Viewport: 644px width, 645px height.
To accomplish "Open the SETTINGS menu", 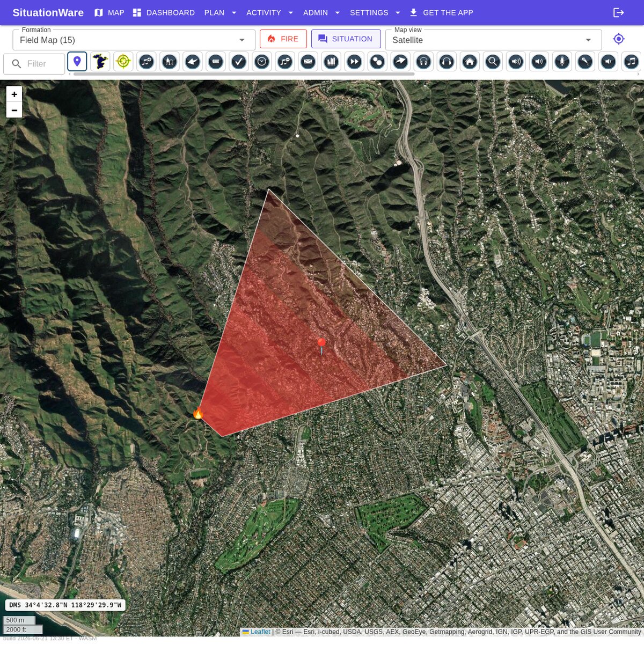I will tap(369, 12).
